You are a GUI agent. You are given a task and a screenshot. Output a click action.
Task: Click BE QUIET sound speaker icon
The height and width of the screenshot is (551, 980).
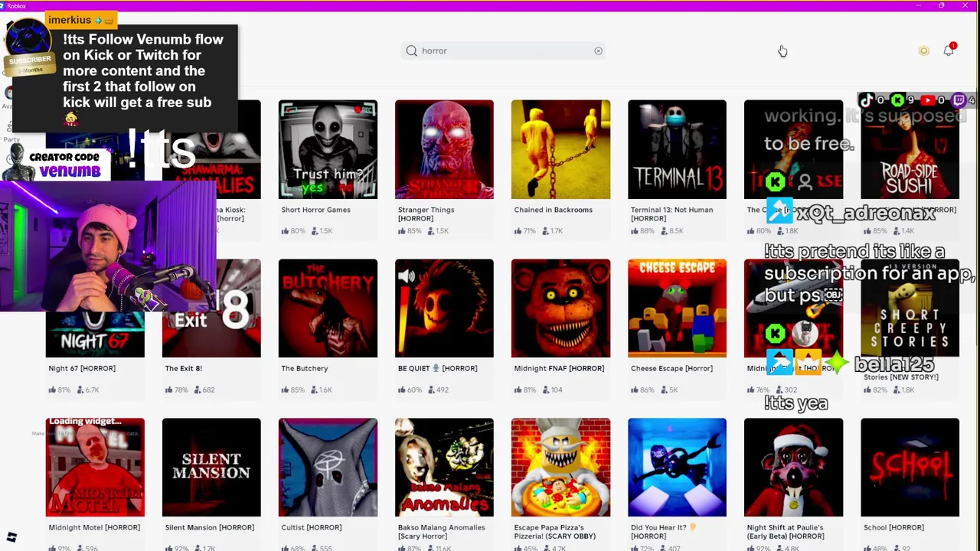pos(407,276)
